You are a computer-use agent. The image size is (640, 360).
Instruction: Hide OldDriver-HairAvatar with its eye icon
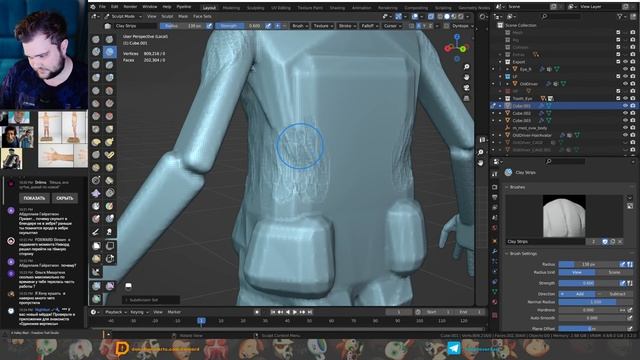point(625,135)
